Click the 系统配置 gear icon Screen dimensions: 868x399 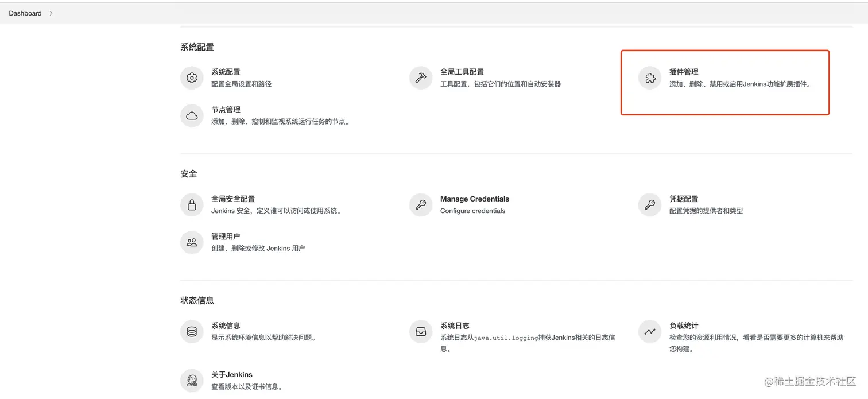[192, 78]
